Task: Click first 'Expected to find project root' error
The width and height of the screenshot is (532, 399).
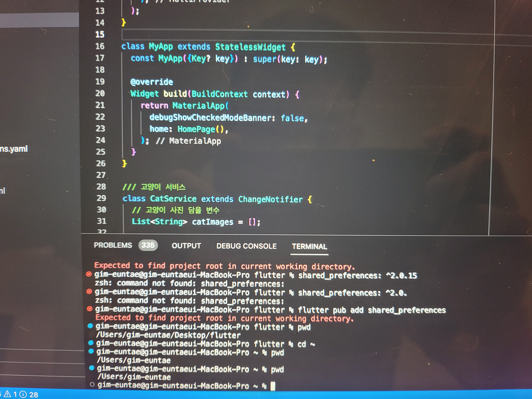Action: 225,266
